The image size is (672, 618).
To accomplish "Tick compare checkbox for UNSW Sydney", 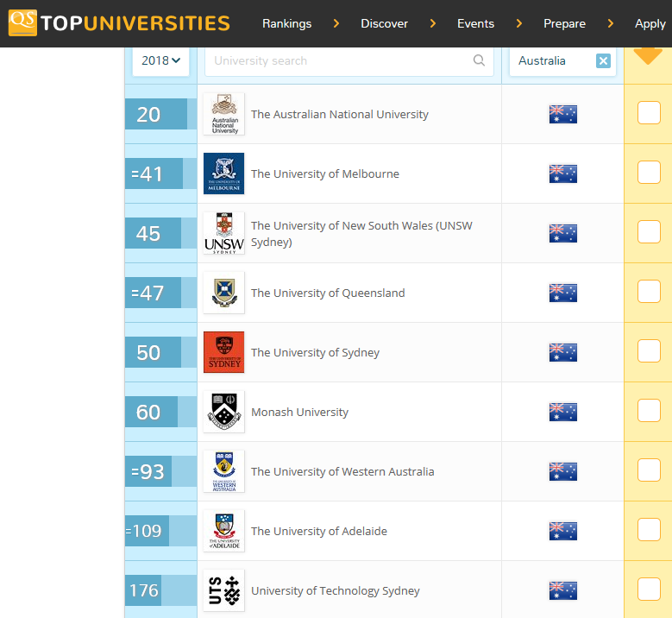I will 649,232.
